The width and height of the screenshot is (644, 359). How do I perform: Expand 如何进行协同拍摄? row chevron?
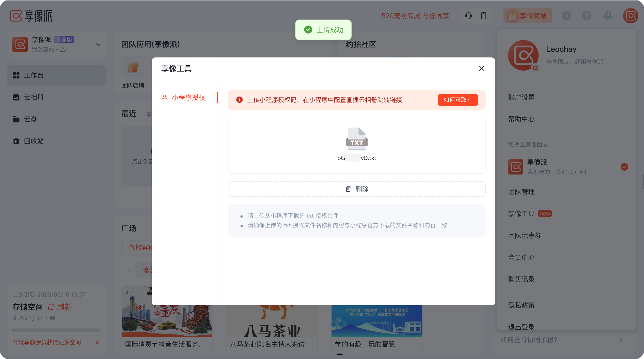tap(621, 339)
